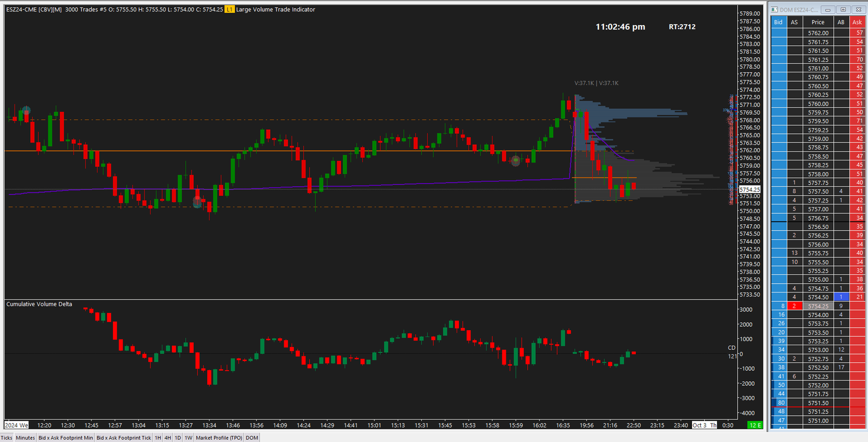This screenshot has width=868, height=442.
Task: Select the highlighted 5754.25 price cell
Action: (x=818, y=306)
